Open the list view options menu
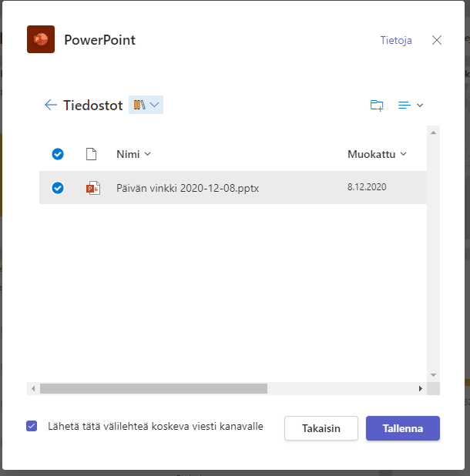The image size is (470, 476). point(411,106)
